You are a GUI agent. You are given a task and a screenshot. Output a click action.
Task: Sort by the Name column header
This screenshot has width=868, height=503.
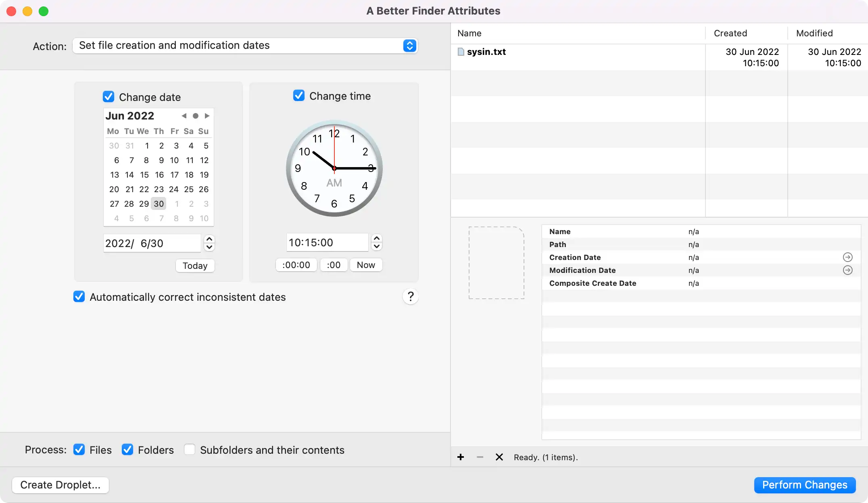tap(469, 33)
